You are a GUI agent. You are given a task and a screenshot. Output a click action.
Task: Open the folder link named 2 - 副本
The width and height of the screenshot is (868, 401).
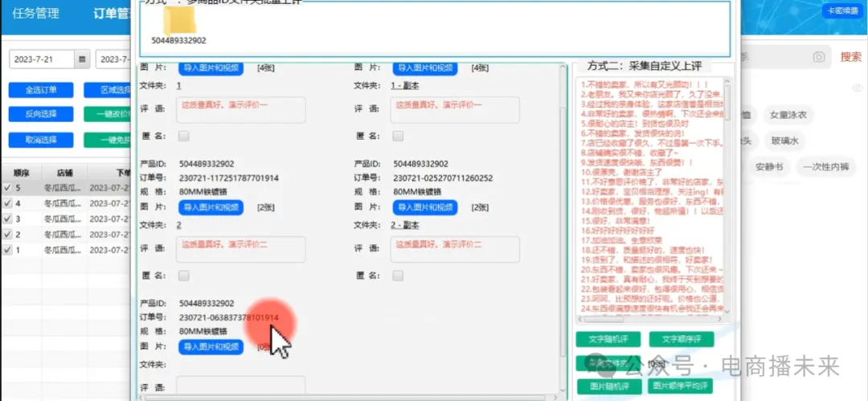click(x=407, y=225)
